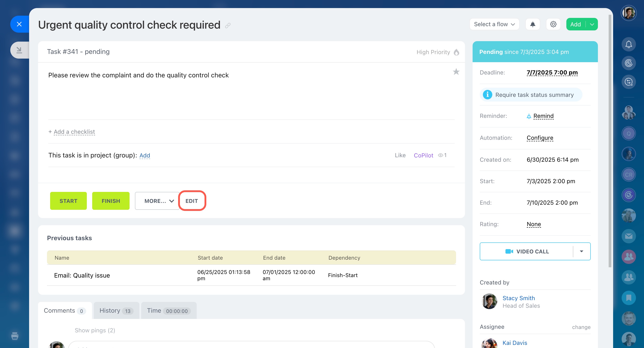Click change next to Assignee

581,327
